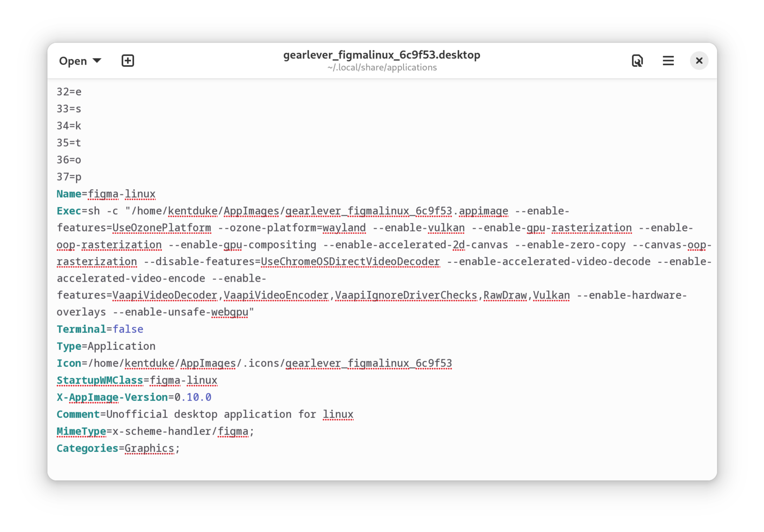Click the gearlever_figmalinux_6c9f53.desktop title
This screenshot has height=532, width=764.
point(381,55)
